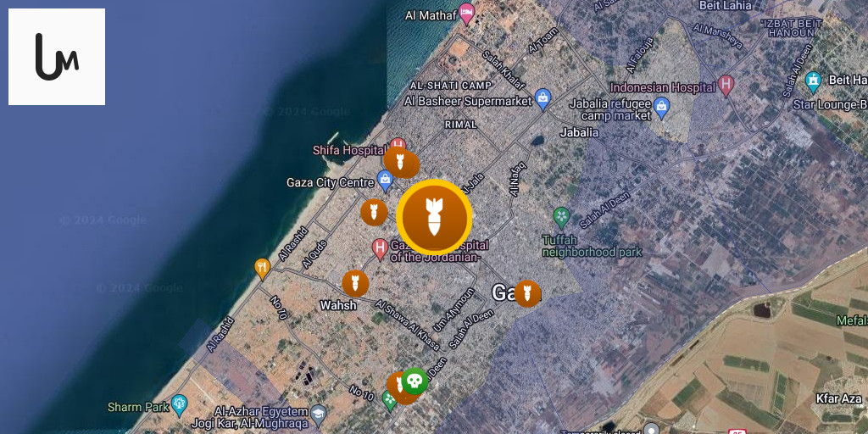Click the Al Mathaf hotel pin

coord(467,14)
